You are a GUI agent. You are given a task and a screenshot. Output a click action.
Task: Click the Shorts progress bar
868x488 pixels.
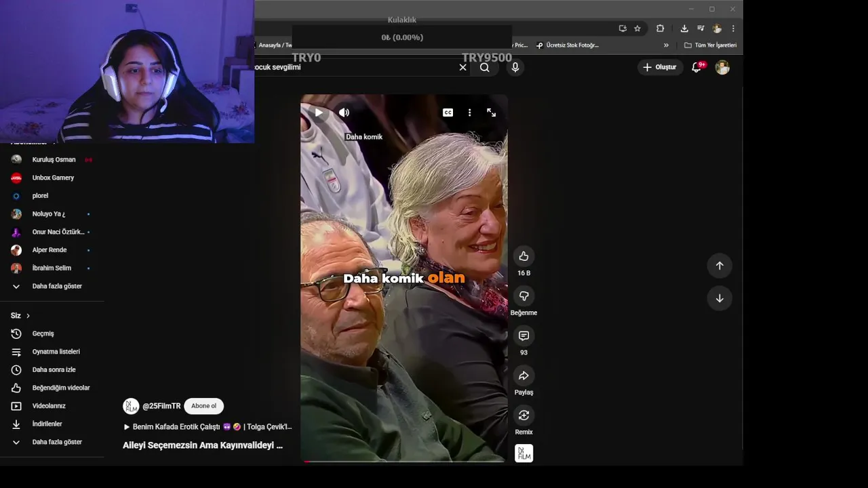[404, 462]
